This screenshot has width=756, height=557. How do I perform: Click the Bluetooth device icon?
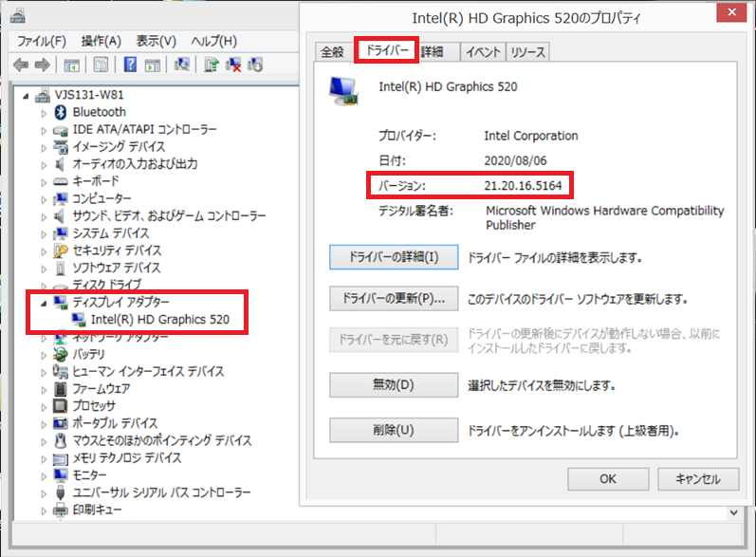tap(61, 112)
